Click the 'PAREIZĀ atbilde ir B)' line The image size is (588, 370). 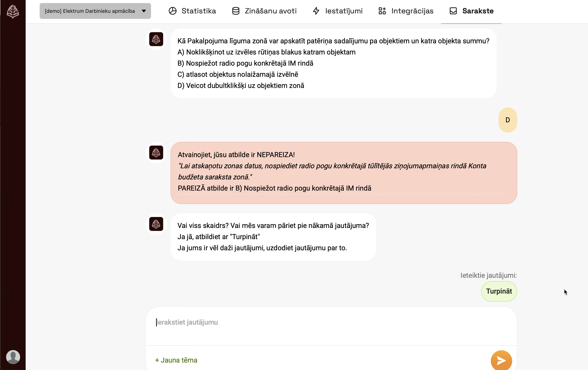click(x=274, y=188)
